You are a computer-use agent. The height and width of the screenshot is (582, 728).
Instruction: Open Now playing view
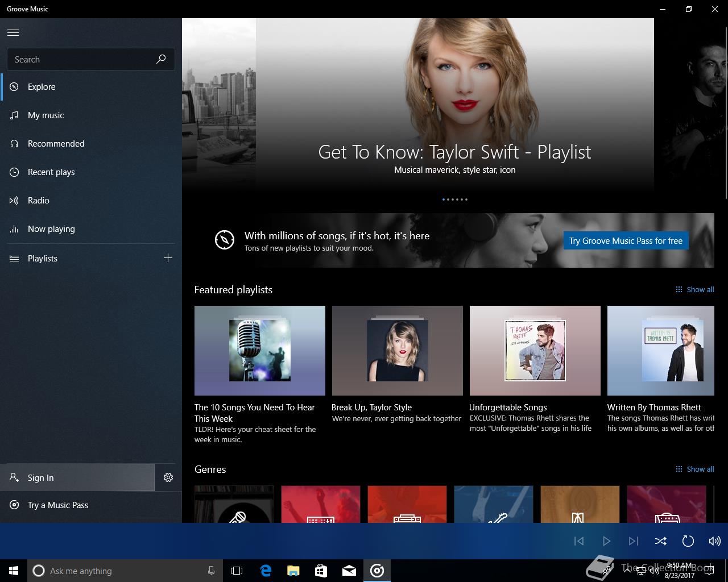pos(91,229)
